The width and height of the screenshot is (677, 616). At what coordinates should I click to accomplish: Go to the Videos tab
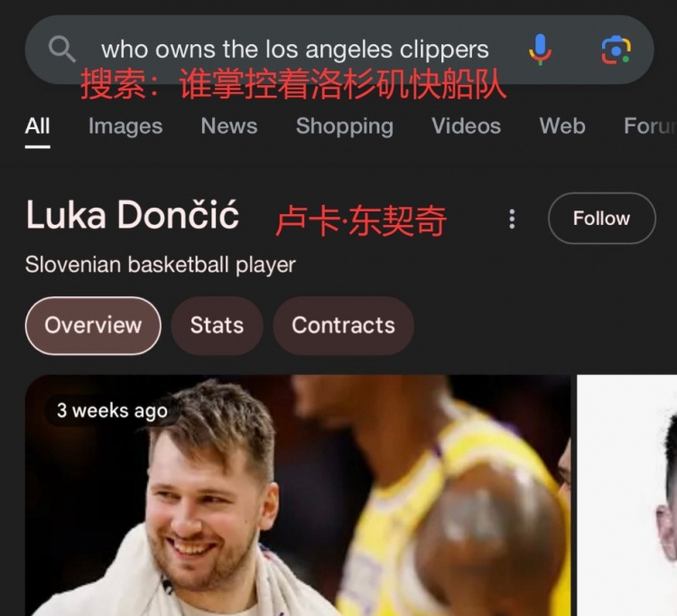467,126
